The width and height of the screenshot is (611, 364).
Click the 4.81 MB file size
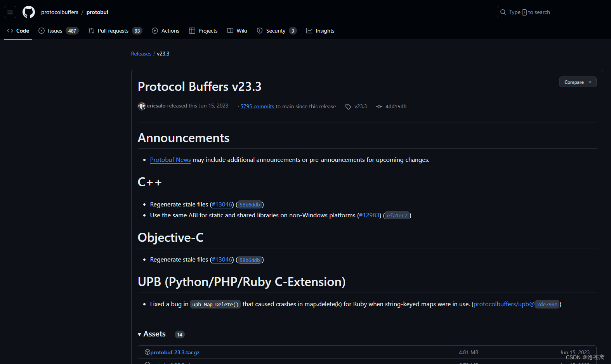[x=469, y=352]
